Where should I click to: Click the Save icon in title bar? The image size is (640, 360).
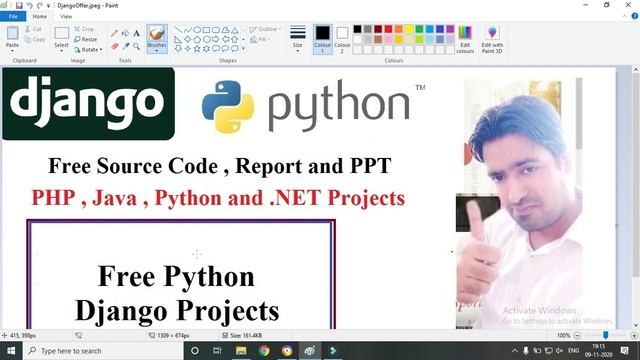(x=19, y=5)
